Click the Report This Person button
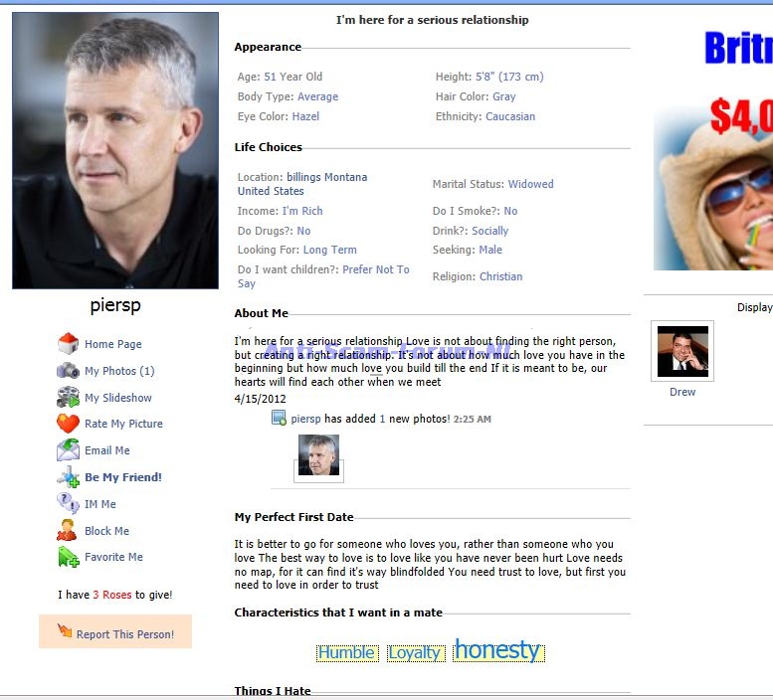 pyautogui.click(x=115, y=631)
